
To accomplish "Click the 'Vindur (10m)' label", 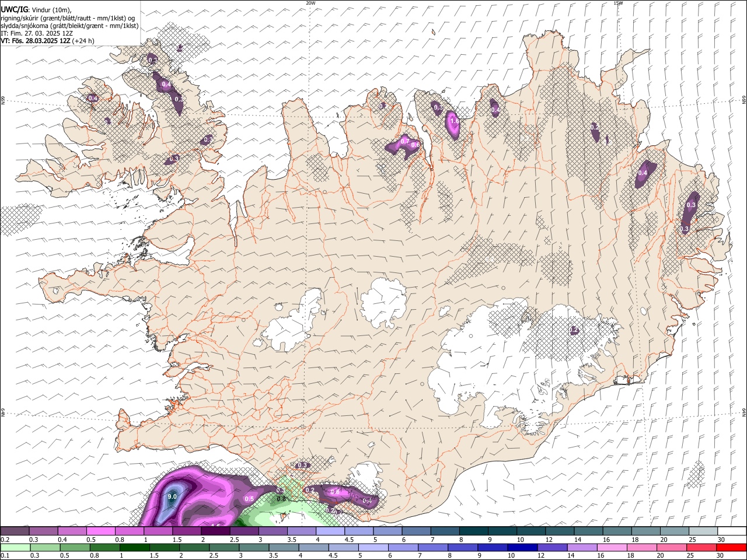I will 51,10.
